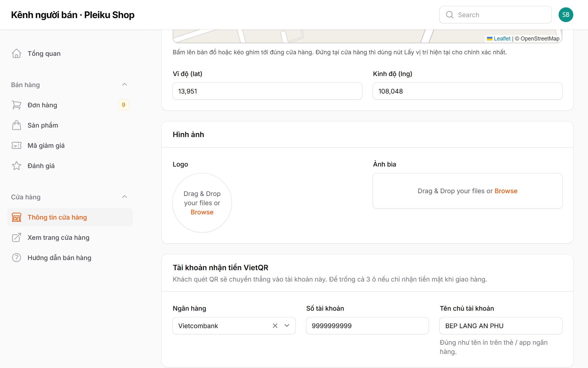This screenshot has width=588, height=368.
Task: Click the Tổng quan home icon
Action: [17, 53]
